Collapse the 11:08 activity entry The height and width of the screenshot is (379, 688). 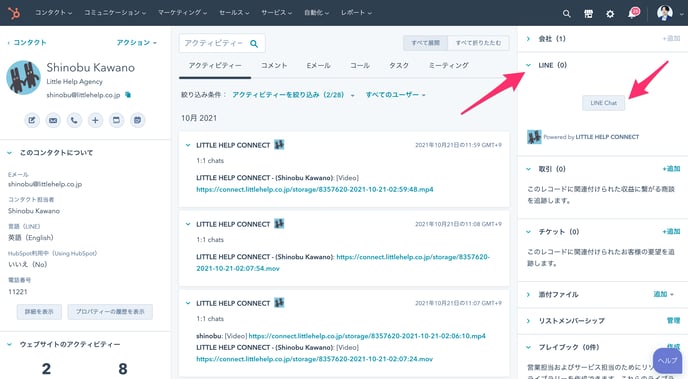coord(188,224)
